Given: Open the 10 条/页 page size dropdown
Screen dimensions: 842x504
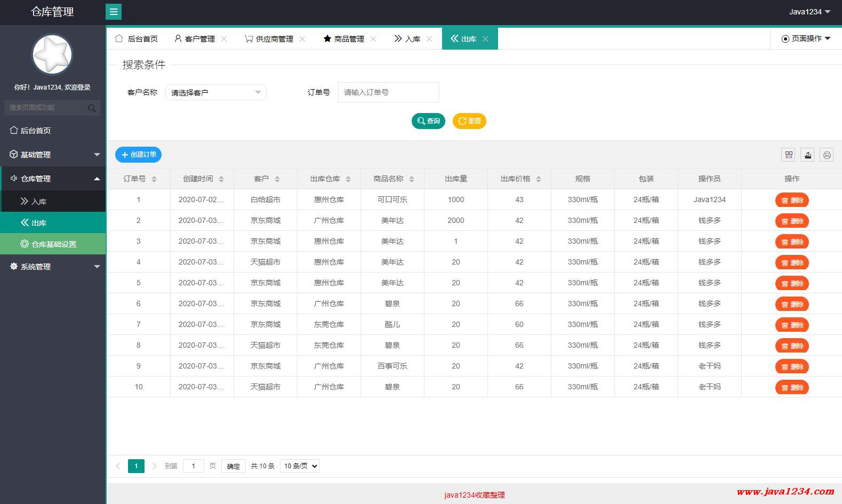Looking at the screenshot, I should [300, 466].
